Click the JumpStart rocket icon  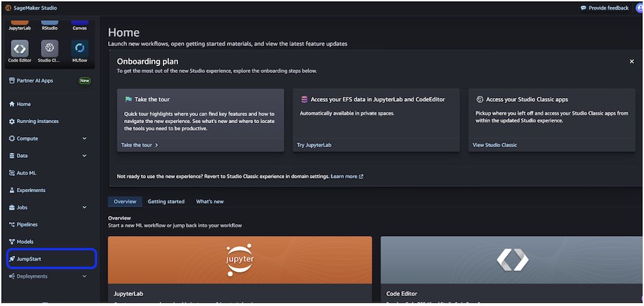point(12,260)
